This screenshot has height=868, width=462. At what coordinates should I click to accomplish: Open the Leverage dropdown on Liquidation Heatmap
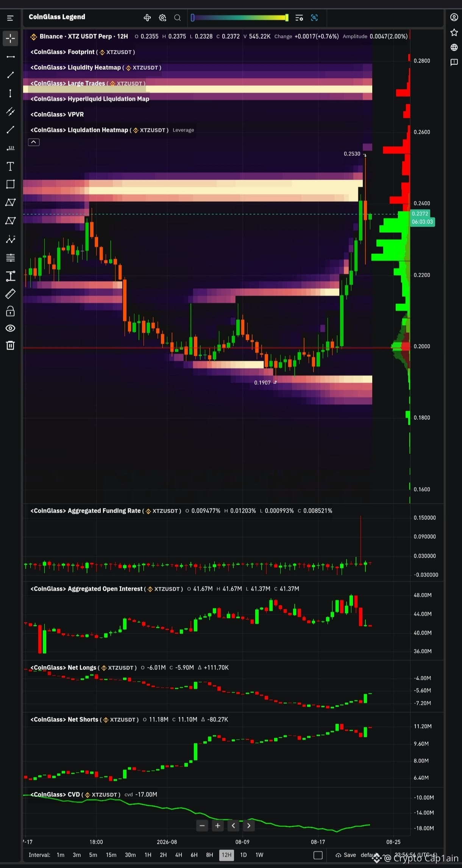pos(183,130)
